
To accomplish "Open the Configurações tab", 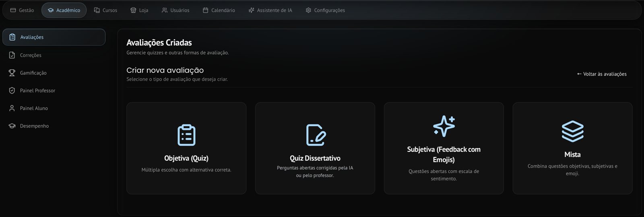I will tap(325, 10).
